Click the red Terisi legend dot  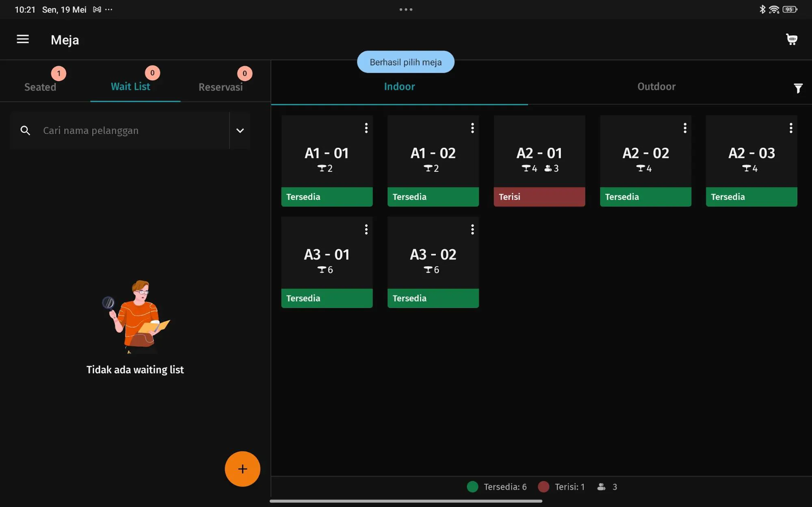[543, 487]
